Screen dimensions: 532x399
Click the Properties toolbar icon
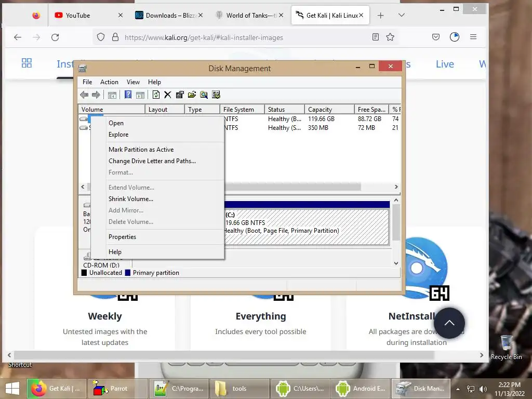(180, 95)
